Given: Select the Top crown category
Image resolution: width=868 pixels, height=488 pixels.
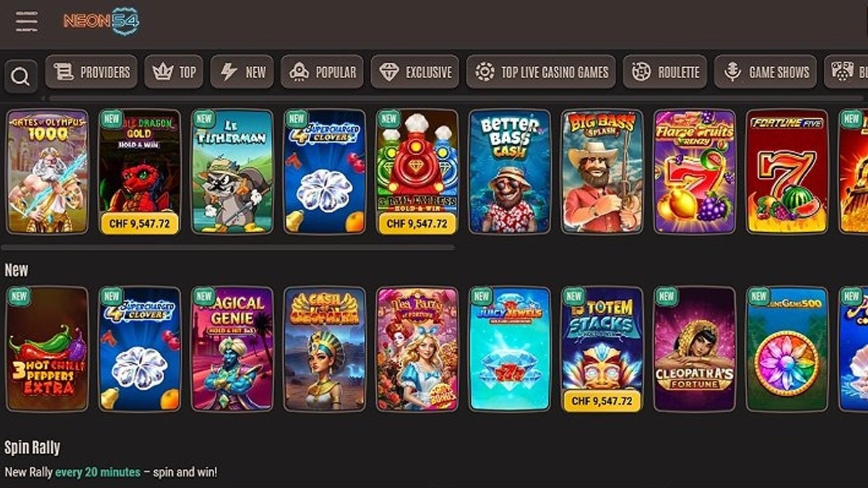Looking at the screenshot, I should [x=174, y=72].
